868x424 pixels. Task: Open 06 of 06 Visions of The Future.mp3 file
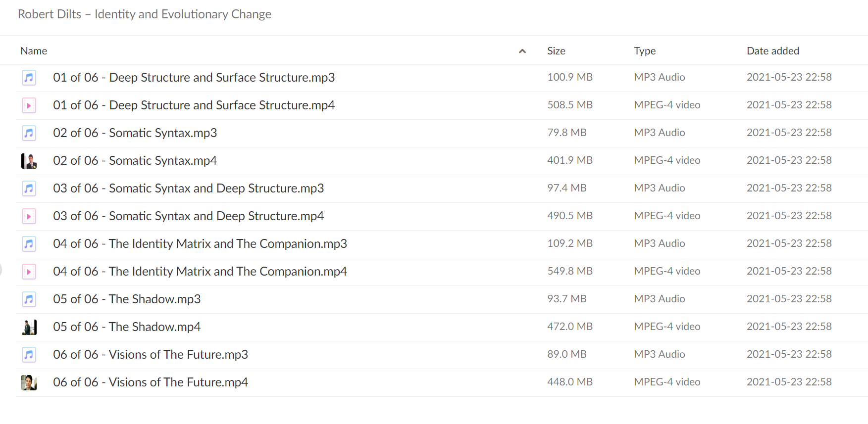coord(151,355)
